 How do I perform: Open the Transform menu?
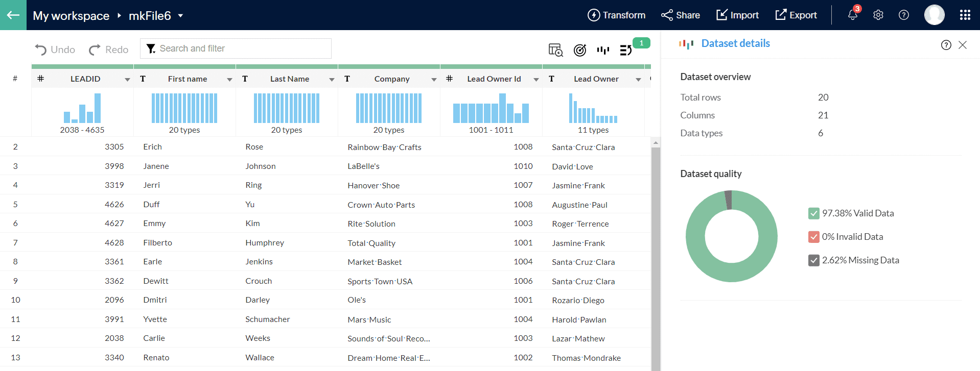pos(616,15)
